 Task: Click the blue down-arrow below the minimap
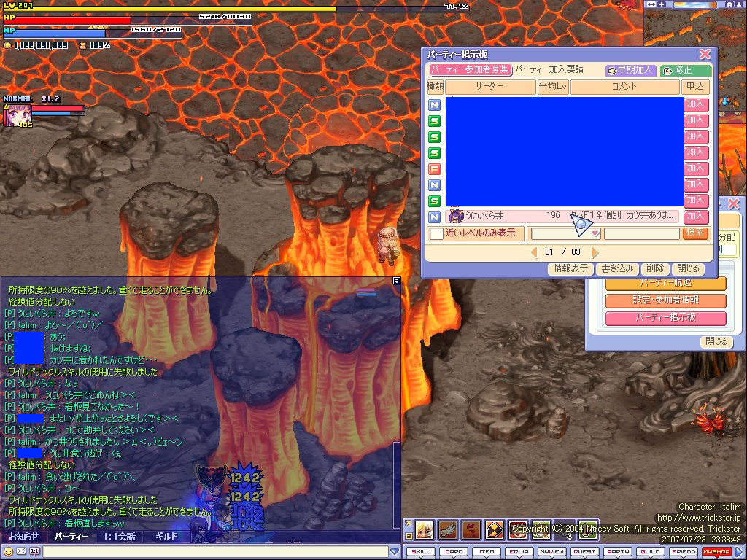725,101
